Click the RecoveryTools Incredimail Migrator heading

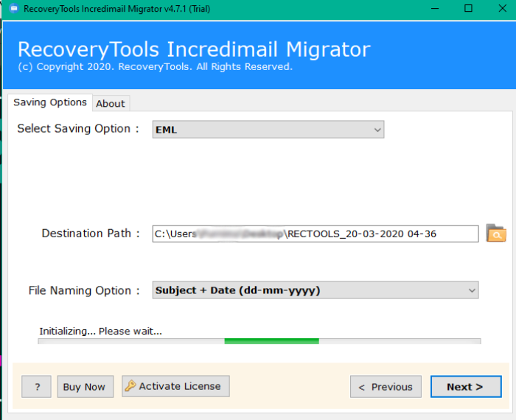194,49
